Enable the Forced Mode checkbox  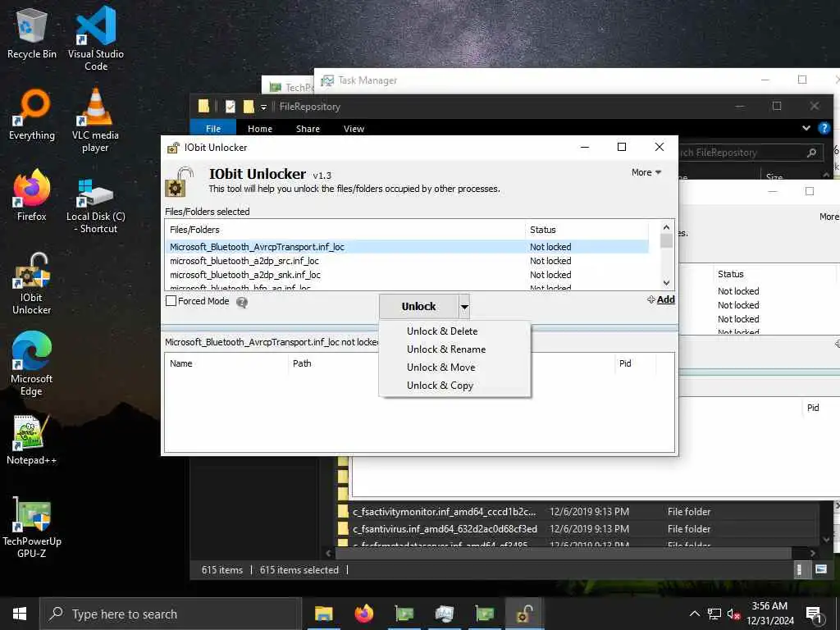tap(171, 301)
